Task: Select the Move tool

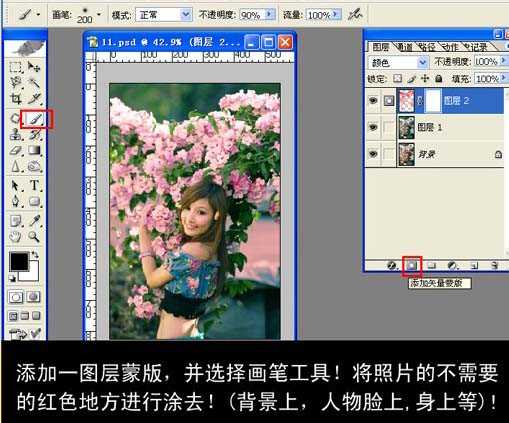Action: tap(34, 67)
